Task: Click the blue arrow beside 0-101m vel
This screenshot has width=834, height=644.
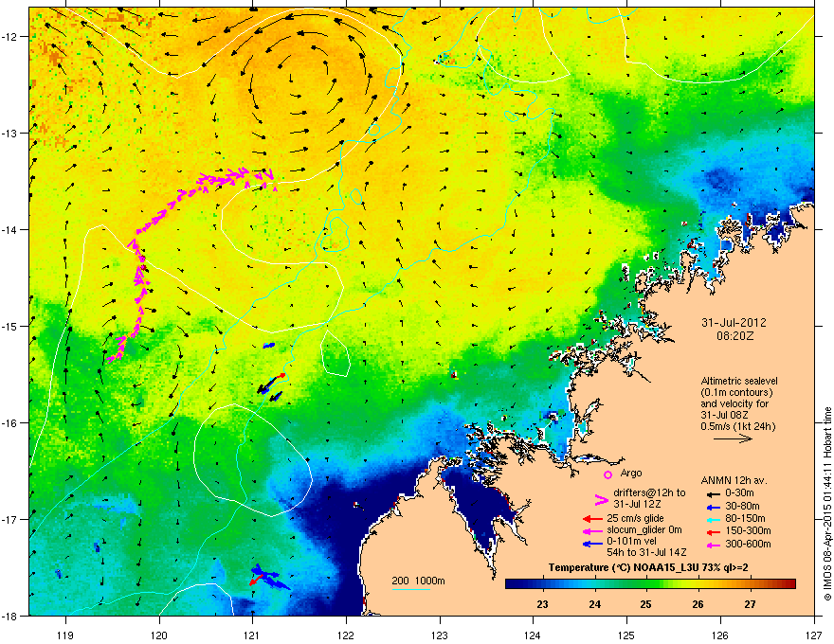Action: click(592, 544)
